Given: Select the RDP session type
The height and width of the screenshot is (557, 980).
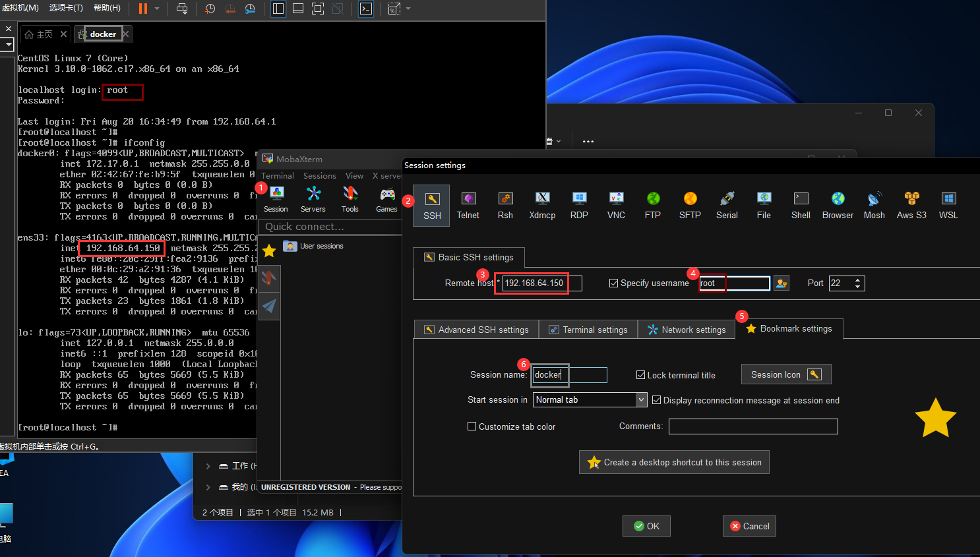Looking at the screenshot, I should pos(579,206).
